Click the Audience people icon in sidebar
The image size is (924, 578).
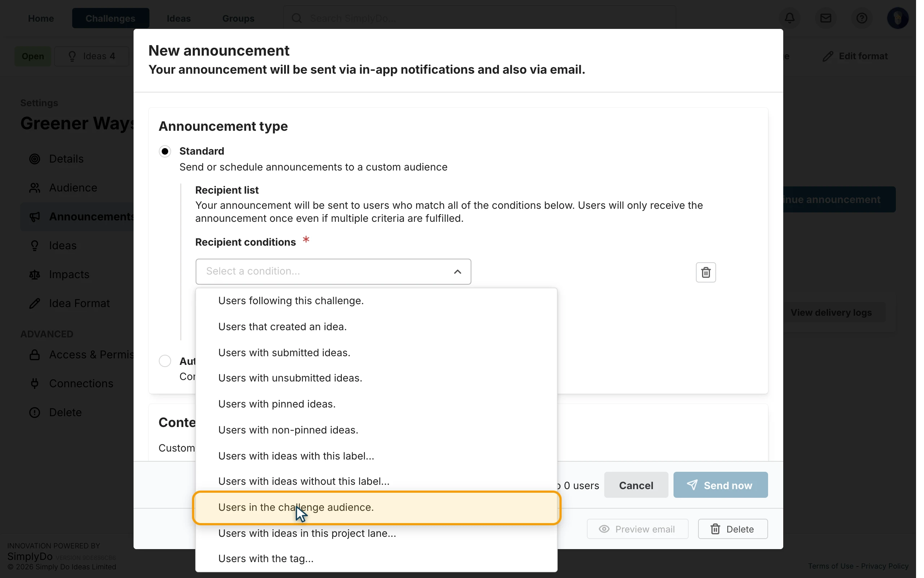35,188
